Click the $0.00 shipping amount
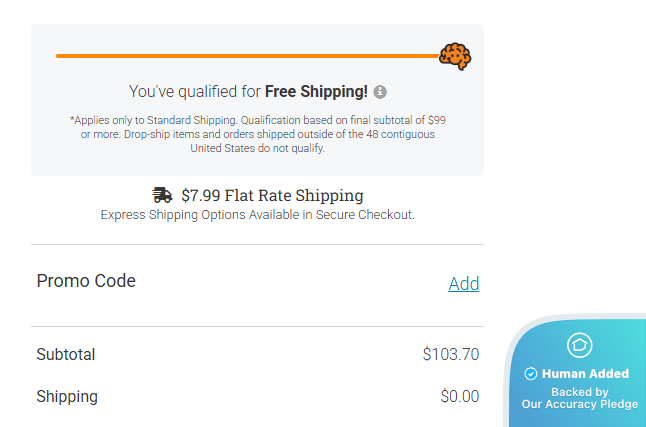The width and height of the screenshot is (646, 427). [x=460, y=396]
